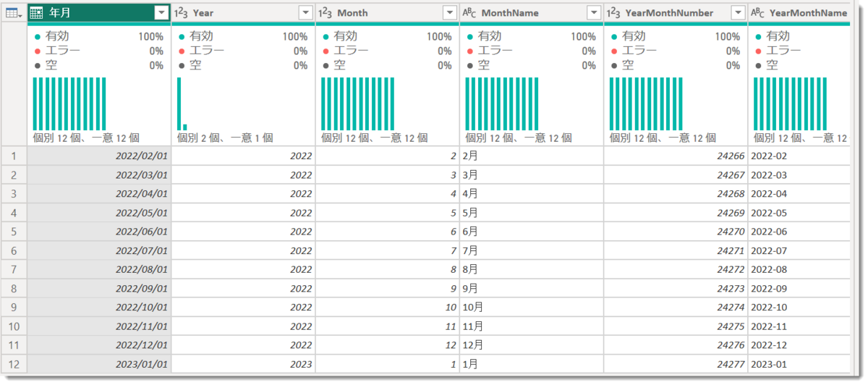Viewport: 868px width, 385px height.
Task: Expand the Month column filter dropdown
Action: (x=450, y=13)
